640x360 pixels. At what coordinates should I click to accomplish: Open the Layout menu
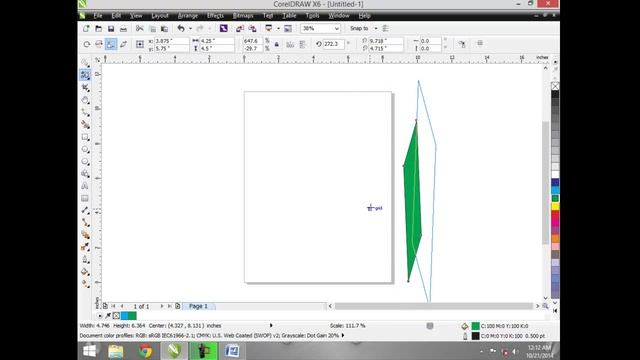coord(160,16)
